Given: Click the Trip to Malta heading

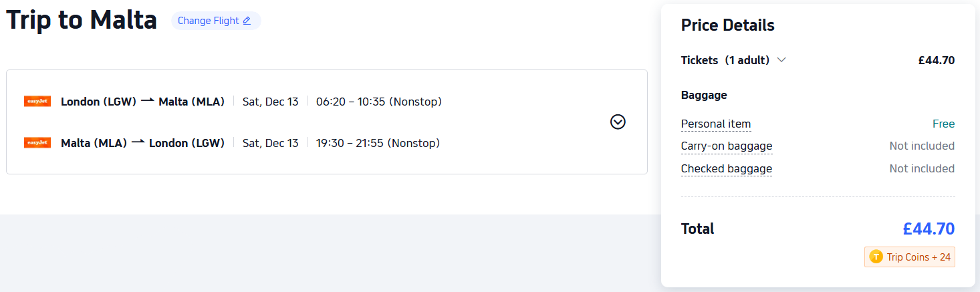Looking at the screenshot, I should (x=82, y=21).
